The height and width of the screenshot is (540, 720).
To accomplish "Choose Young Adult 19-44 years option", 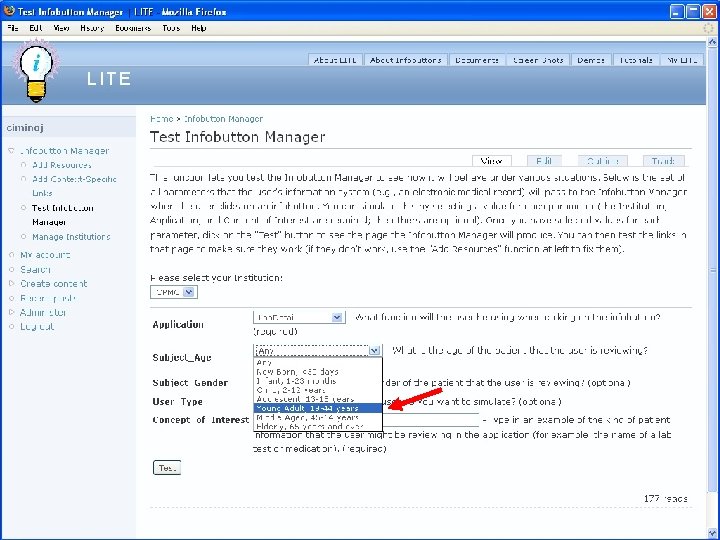I will [318, 408].
